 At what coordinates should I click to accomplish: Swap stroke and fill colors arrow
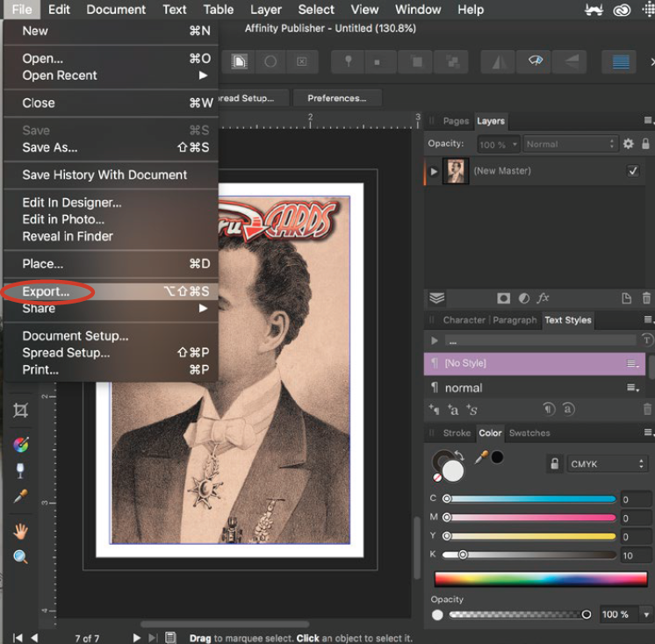[x=457, y=455]
